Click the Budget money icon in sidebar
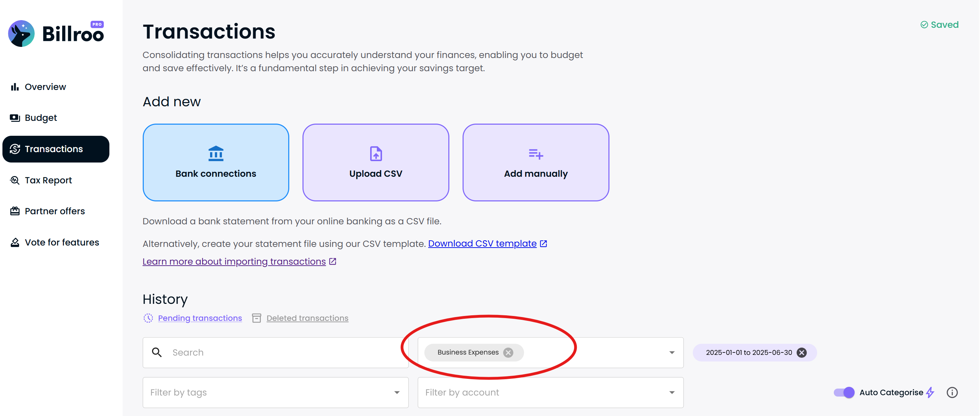Viewport: 980px width, 416px height. [x=15, y=118]
